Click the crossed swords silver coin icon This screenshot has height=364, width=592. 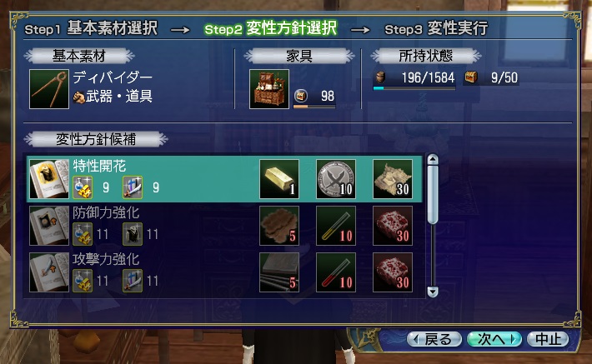(336, 179)
